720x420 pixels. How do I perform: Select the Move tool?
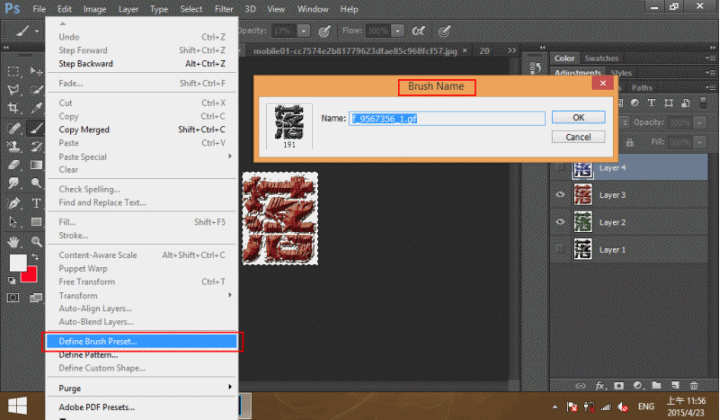[x=36, y=71]
